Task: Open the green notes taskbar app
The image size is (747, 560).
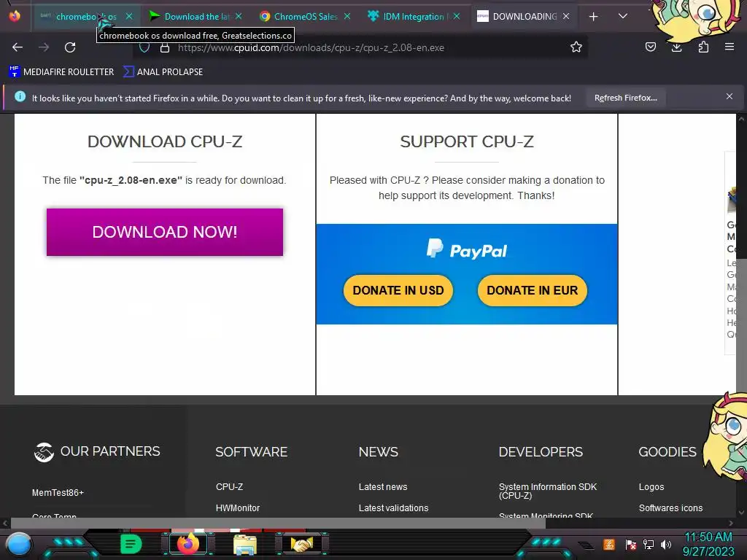Action: (x=131, y=544)
